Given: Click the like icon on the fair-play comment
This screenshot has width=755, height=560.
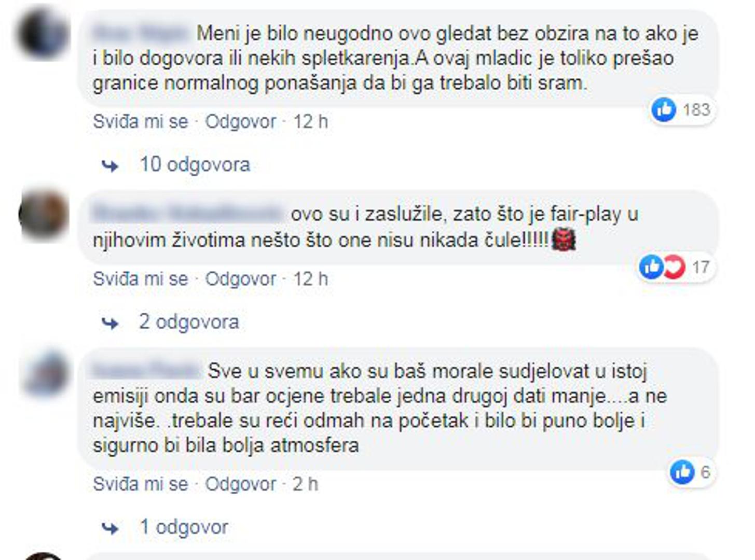Looking at the screenshot, I should click(651, 267).
